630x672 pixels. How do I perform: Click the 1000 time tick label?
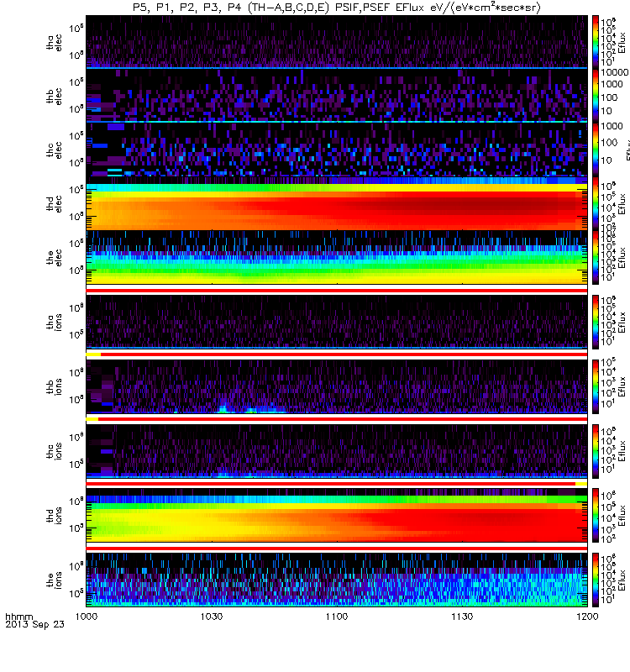point(87,617)
